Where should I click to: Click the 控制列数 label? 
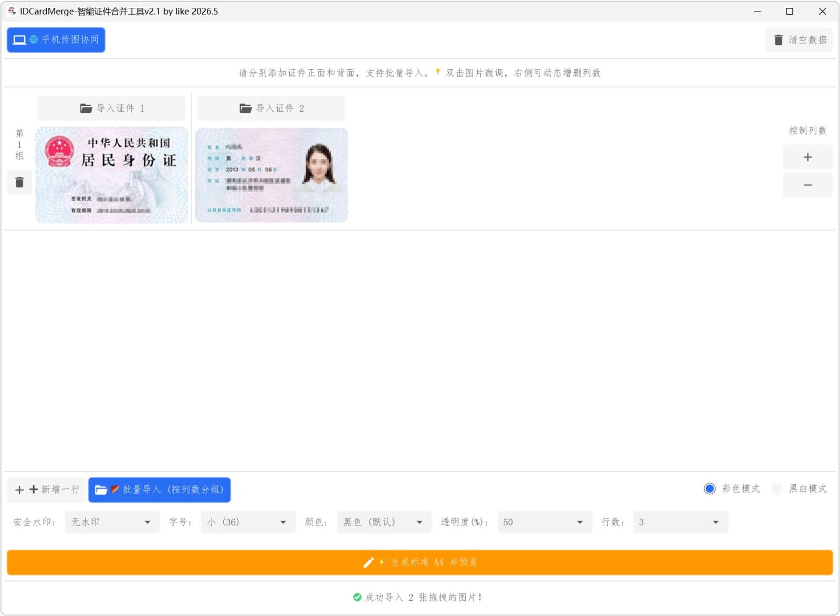point(807,131)
